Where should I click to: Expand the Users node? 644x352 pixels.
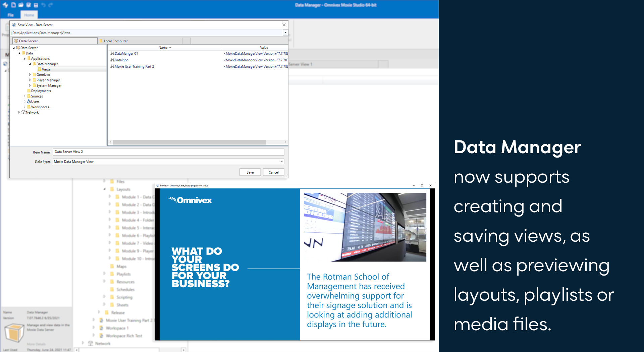click(24, 102)
